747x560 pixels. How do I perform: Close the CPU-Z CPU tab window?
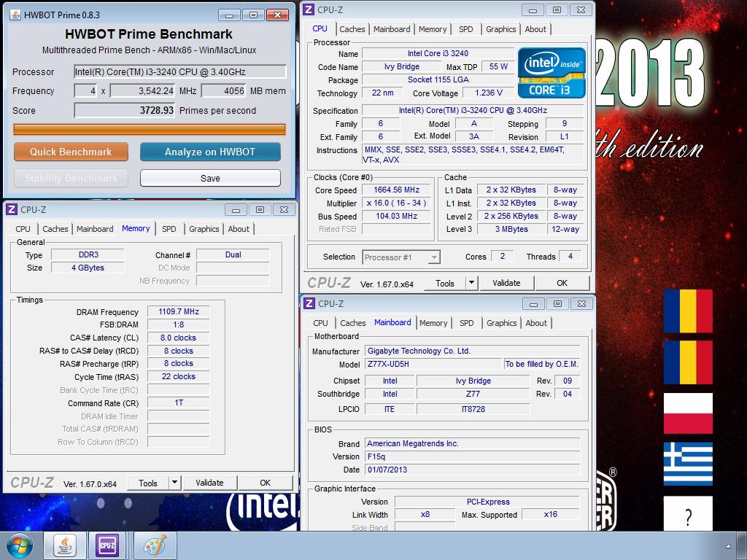pos(581,10)
